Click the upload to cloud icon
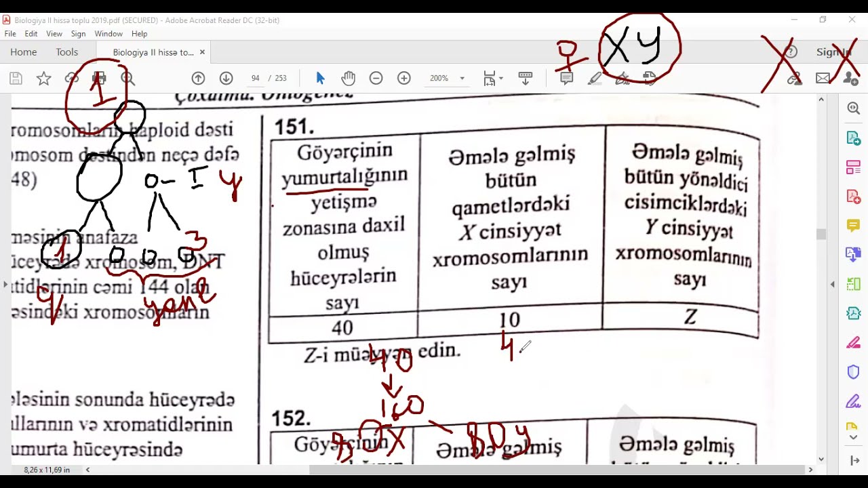The image size is (868, 488). pyautogui.click(x=72, y=79)
